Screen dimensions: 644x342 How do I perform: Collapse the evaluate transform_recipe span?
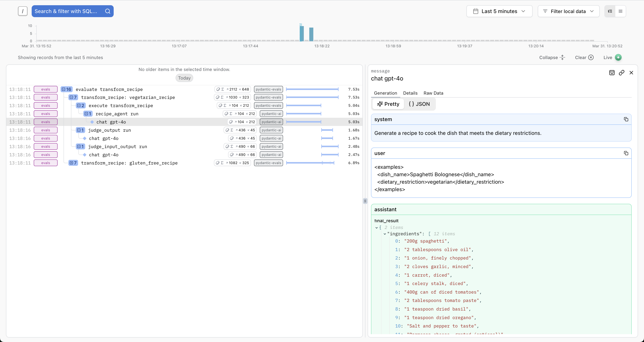point(64,89)
